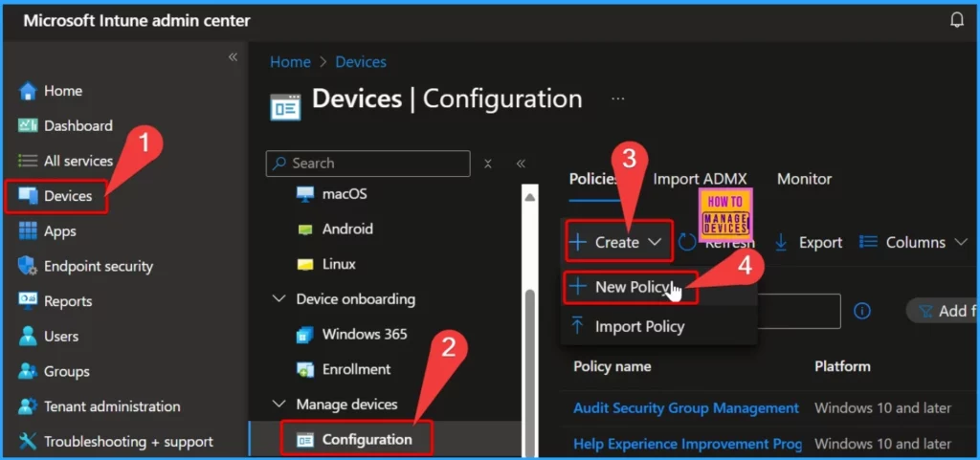Click the Windows 365 icon
The width and height of the screenshot is (980, 460).
pos(305,335)
